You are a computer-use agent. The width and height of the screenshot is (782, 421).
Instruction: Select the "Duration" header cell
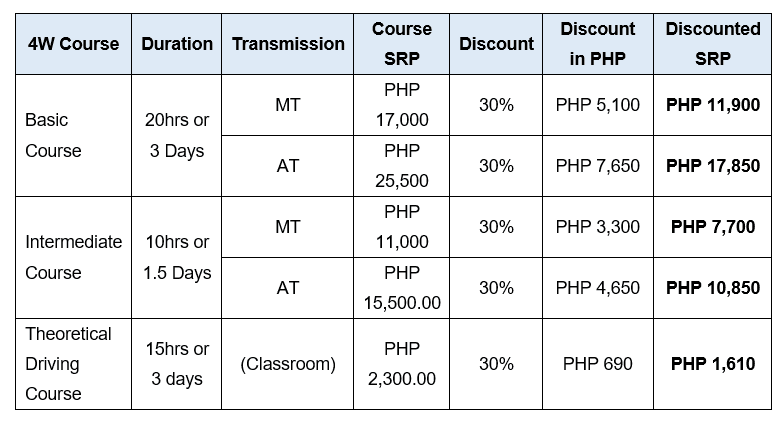click(x=177, y=44)
